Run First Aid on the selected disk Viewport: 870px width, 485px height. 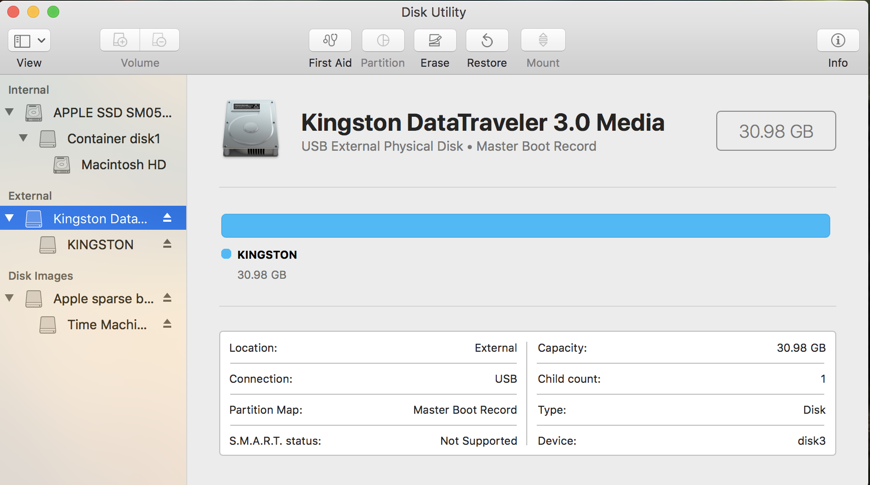(x=330, y=40)
